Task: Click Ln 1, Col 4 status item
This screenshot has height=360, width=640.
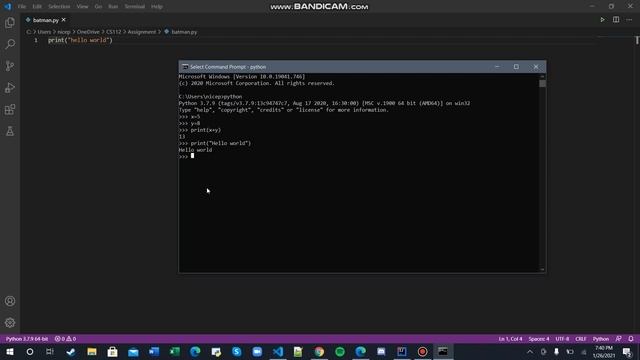Action: 510,339
